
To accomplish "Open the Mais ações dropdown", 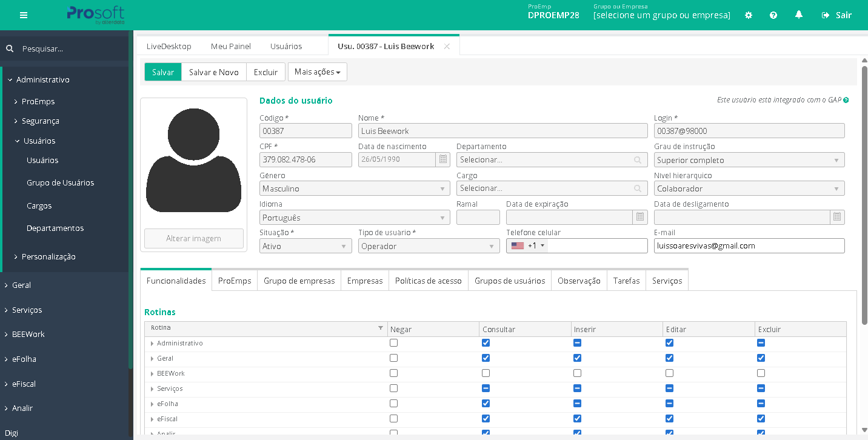I will coord(317,72).
